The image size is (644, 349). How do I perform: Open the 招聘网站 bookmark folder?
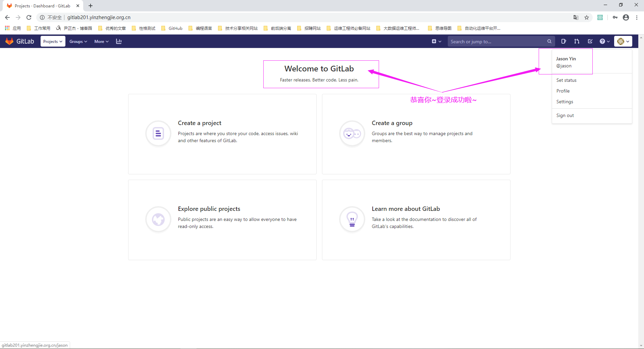[309, 28]
